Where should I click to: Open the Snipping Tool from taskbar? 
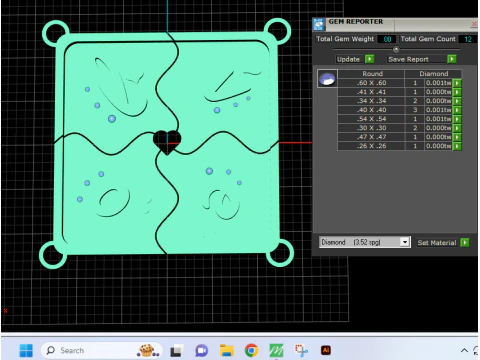coord(301,350)
